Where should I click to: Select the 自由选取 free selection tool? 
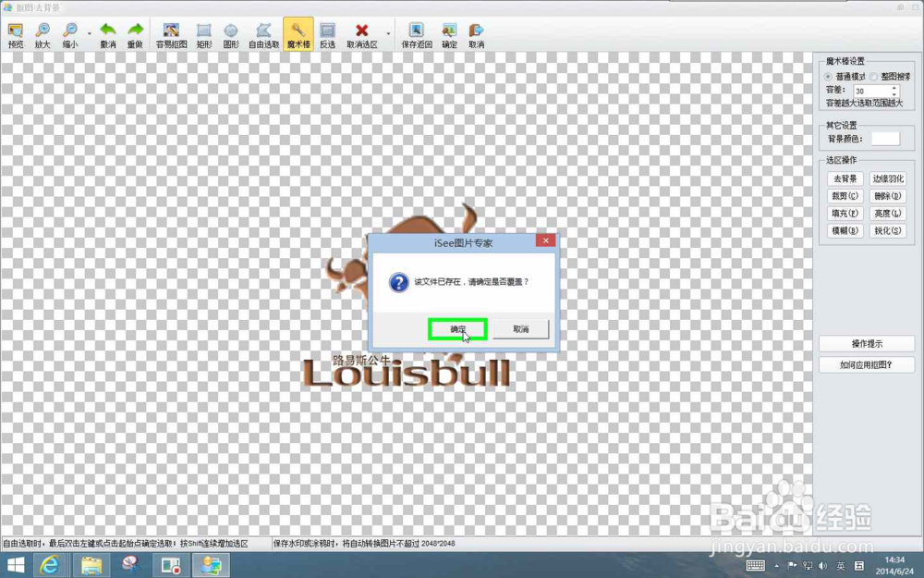point(263,35)
